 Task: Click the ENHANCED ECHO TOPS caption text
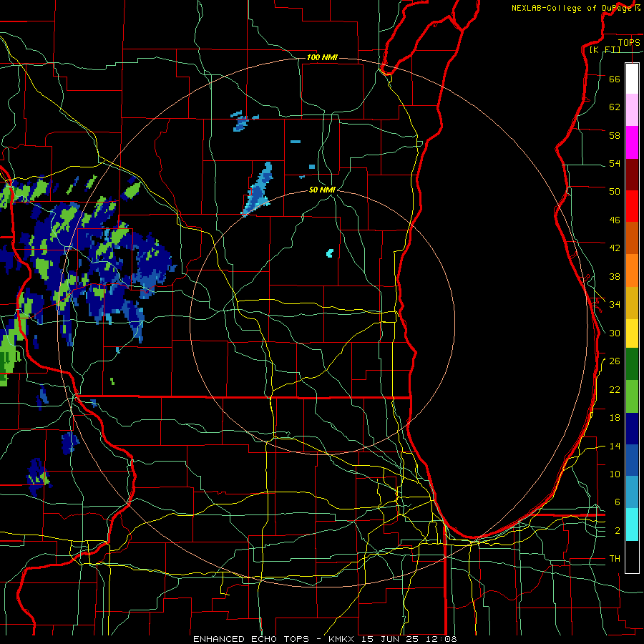point(251,639)
